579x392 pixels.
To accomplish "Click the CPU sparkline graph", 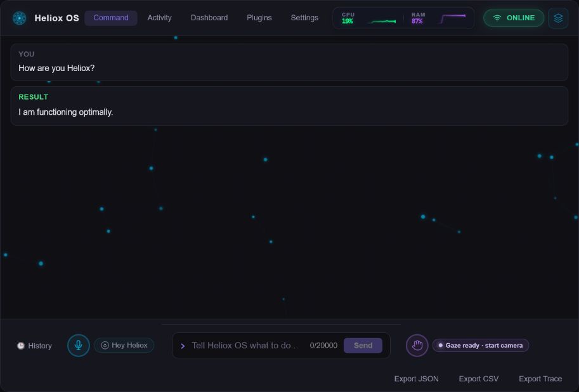I will click(382, 21).
